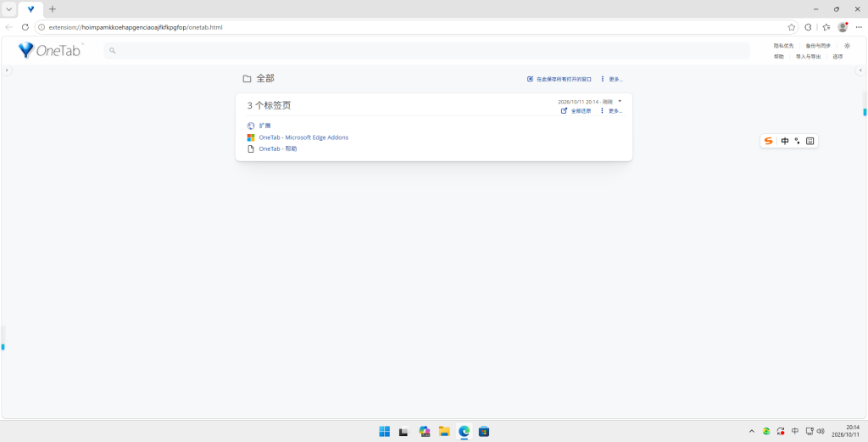
Task: Reload the page
Action: [x=25, y=27]
